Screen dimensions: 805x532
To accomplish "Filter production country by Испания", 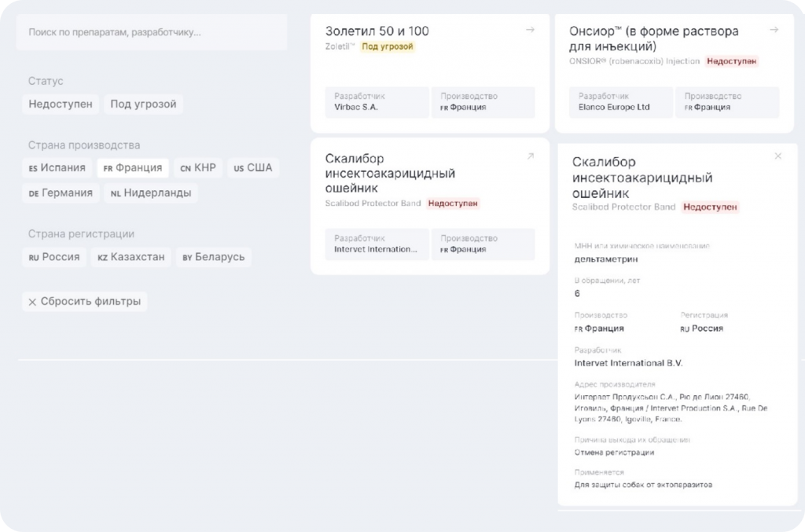I will click(x=57, y=167).
